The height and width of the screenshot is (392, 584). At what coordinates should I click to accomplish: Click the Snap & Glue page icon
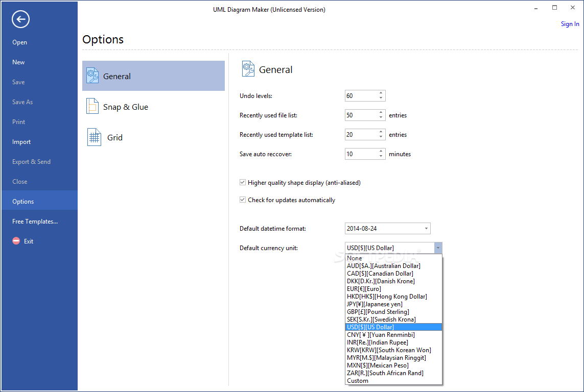[x=92, y=106]
